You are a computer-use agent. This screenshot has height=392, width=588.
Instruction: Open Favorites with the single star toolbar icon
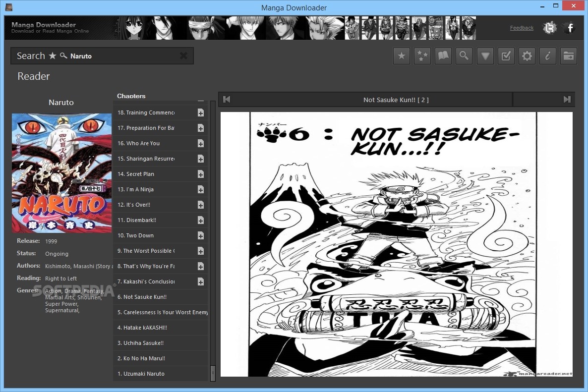401,56
